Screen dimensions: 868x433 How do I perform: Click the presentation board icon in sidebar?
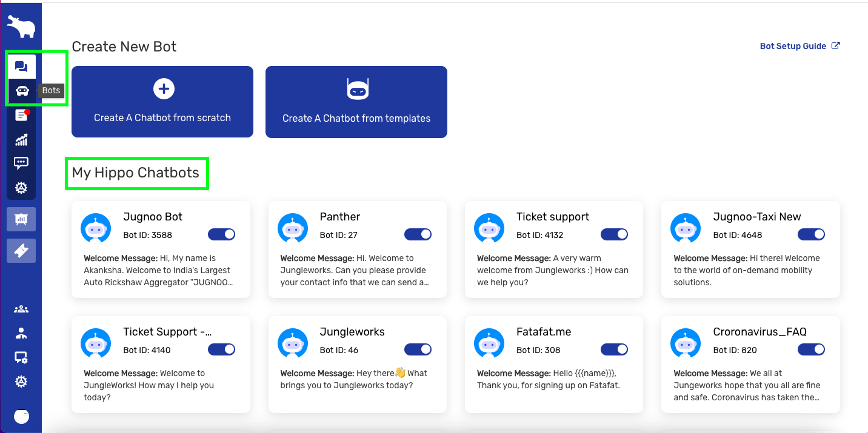21,219
